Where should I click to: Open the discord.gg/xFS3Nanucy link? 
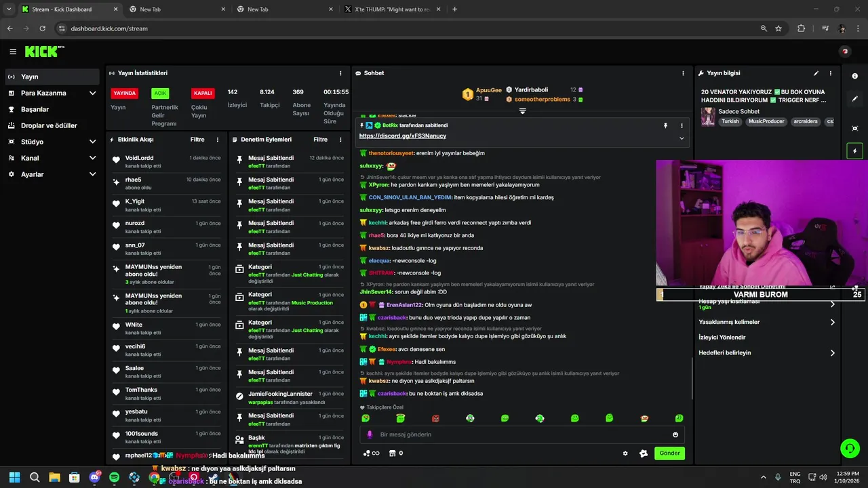coord(403,136)
